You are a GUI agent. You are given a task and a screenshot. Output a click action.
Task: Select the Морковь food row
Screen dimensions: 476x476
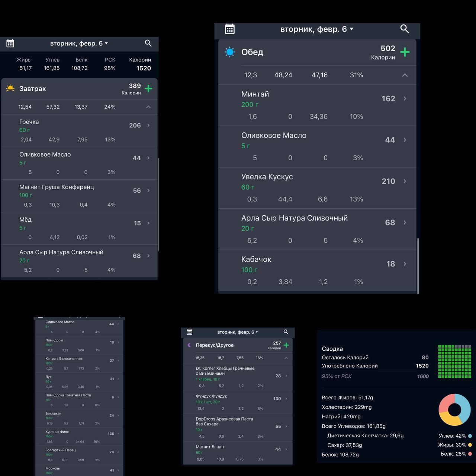click(x=79, y=470)
